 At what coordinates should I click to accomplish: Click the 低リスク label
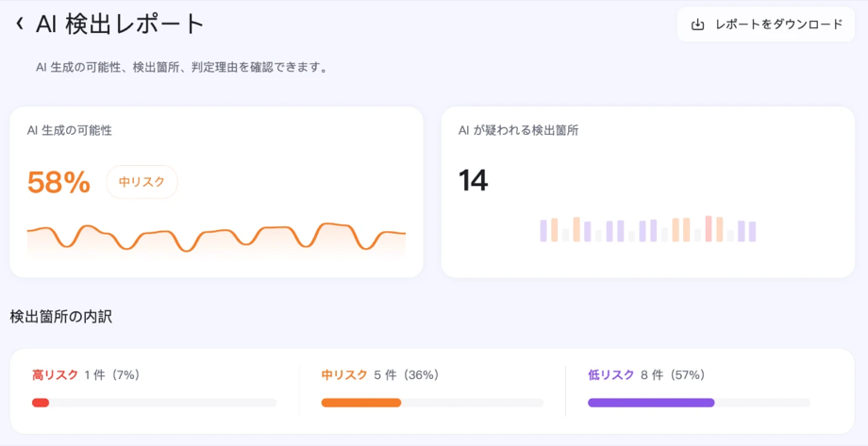[610, 374]
